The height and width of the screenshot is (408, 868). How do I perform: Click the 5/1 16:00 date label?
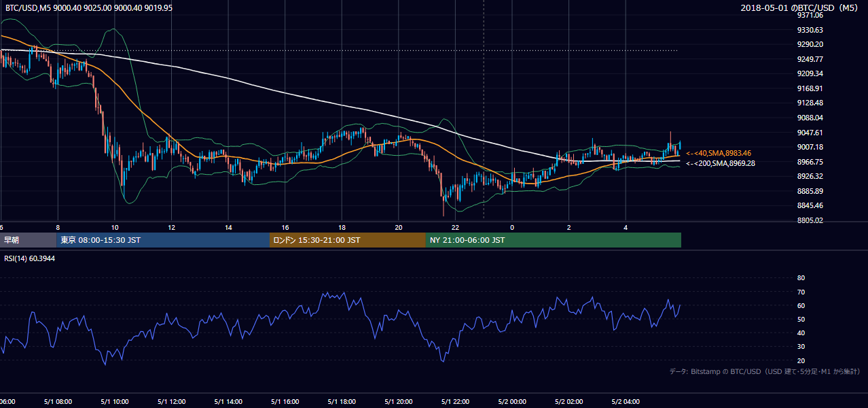[285, 402]
